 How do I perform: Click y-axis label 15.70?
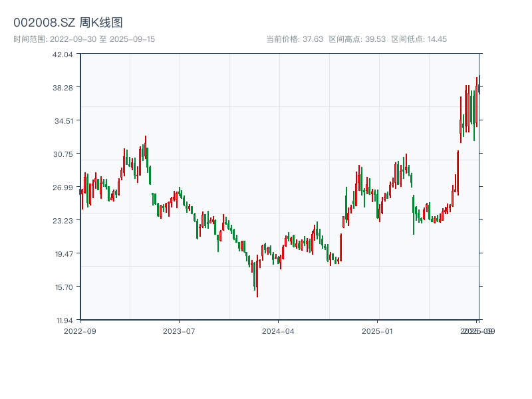64,287
